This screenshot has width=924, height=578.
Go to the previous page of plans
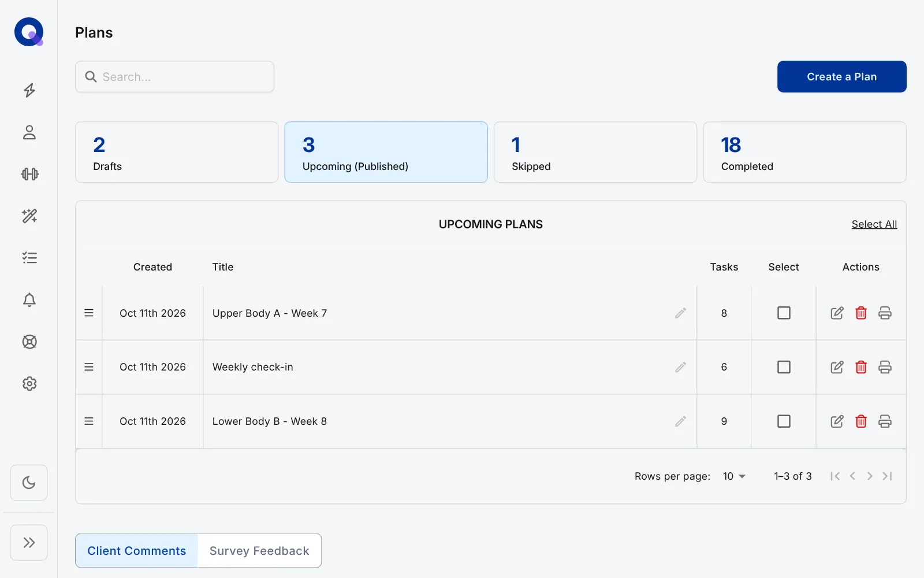click(852, 476)
